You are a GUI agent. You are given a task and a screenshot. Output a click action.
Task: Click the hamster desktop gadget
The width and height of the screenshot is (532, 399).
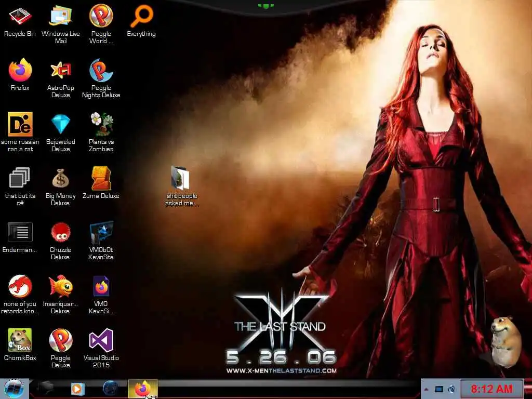click(506, 342)
